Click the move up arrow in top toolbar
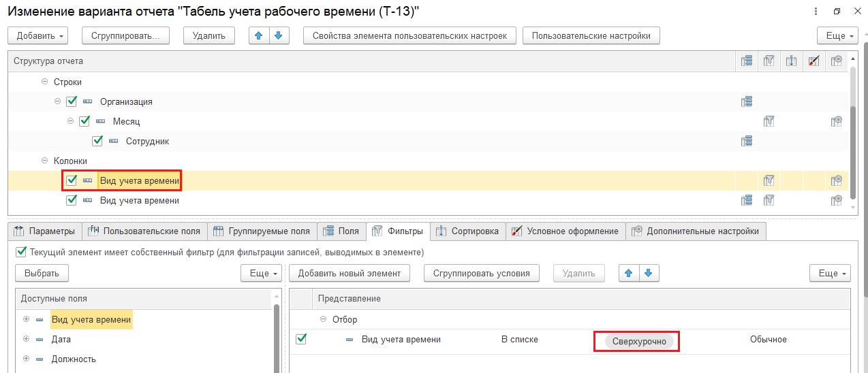Image resolution: width=868 pixels, height=373 pixels. [258, 35]
